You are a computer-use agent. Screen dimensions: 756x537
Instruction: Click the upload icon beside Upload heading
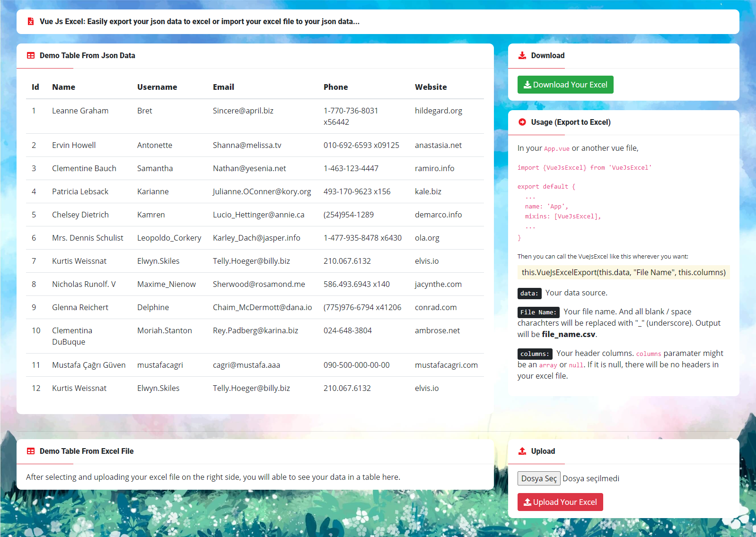[x=522, y=451]
